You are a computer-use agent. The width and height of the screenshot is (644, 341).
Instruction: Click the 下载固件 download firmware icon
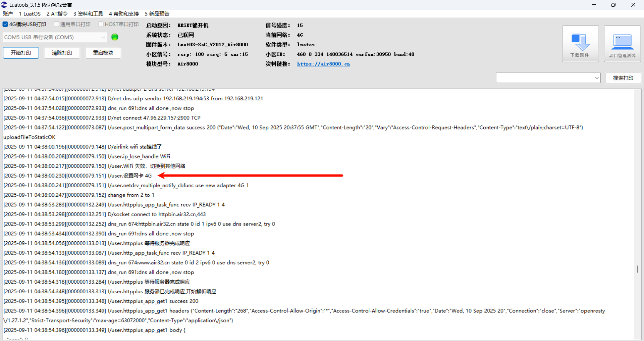580,44
